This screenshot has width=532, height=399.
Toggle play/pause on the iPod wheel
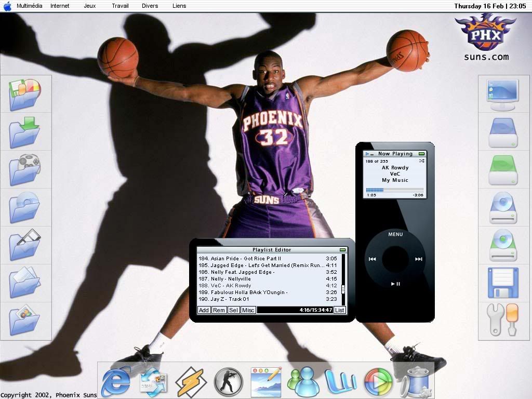395,284
